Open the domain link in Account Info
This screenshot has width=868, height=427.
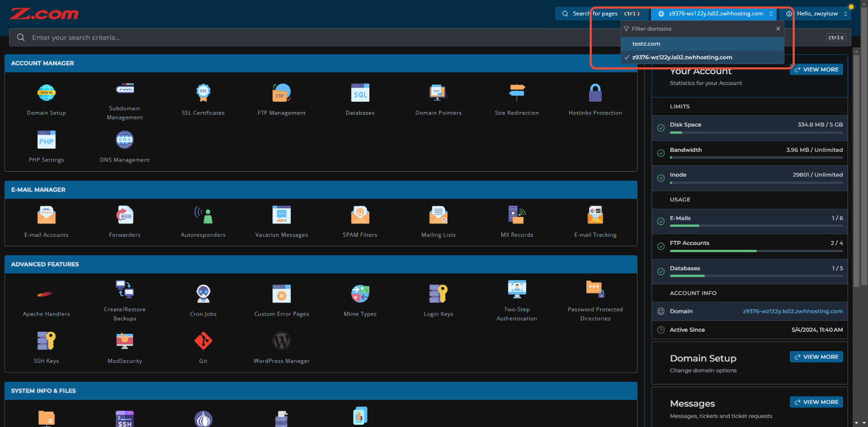(x=793, y=311)
